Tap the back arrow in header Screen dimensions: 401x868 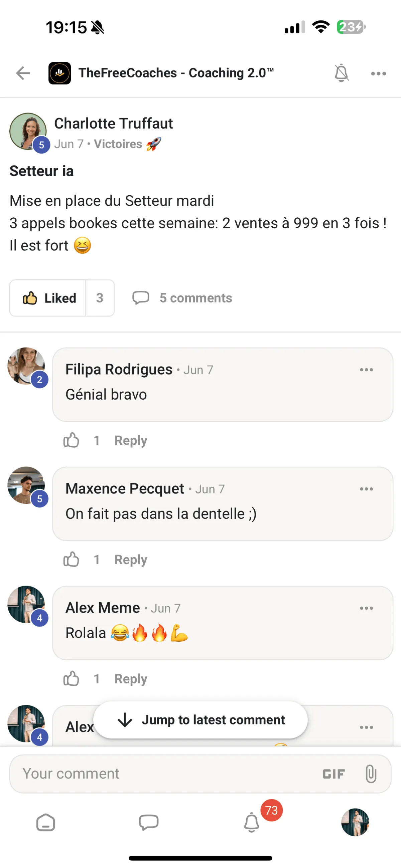[23, 73]
